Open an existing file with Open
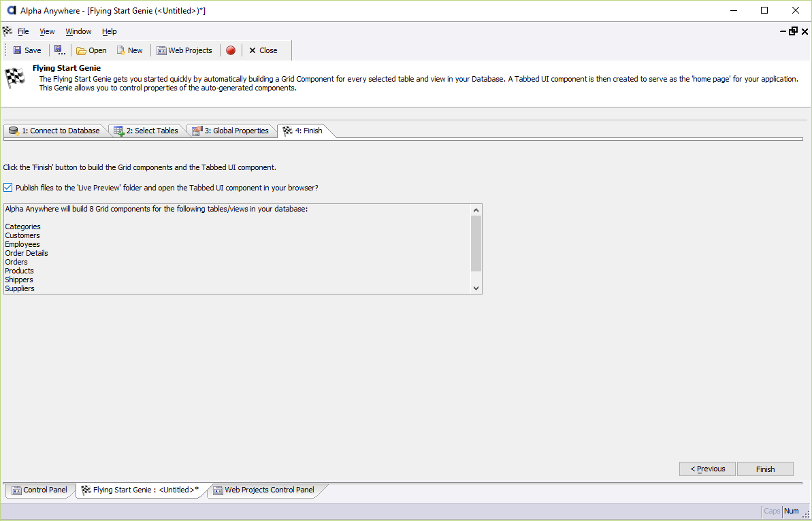Viewport: 812px width, 521px height. [91, 50]
